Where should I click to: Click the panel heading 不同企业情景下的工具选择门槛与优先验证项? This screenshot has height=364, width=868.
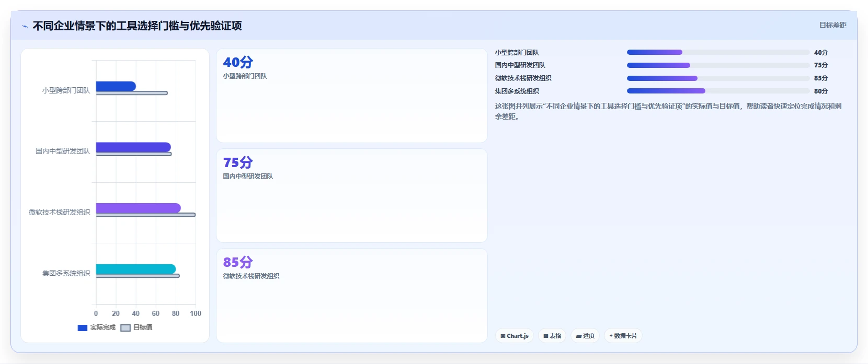(x=137, y=26)
